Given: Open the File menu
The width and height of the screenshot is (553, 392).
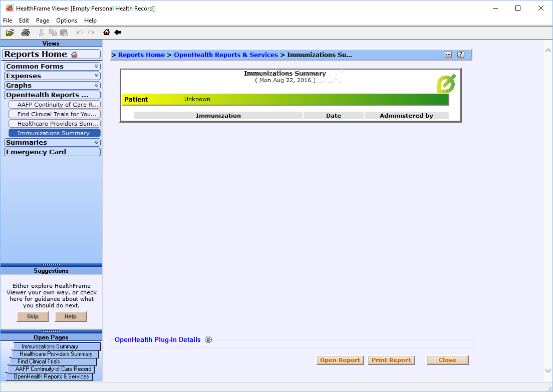Looking at the screenshot, I should [8, 21].
